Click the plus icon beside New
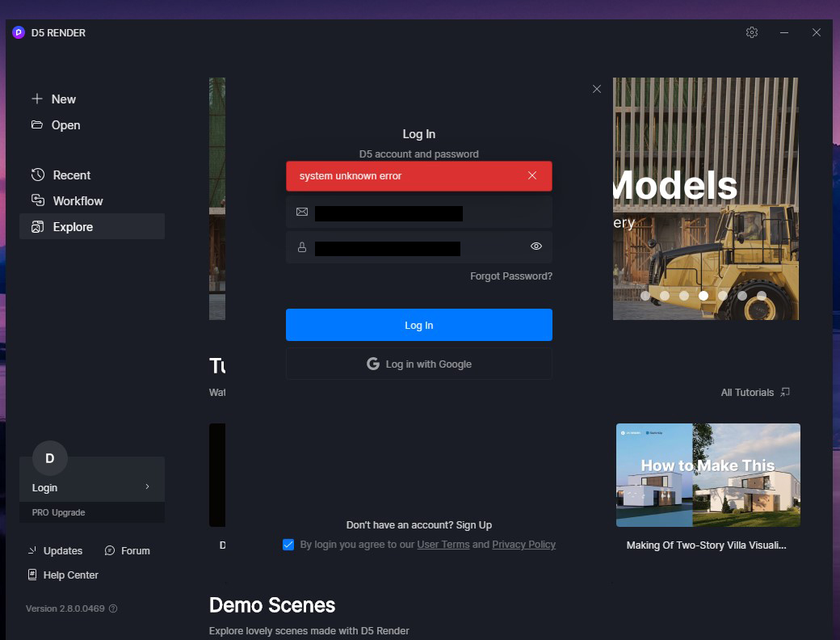The width and height of the screenshot is (840, 640). click(37, 99)
